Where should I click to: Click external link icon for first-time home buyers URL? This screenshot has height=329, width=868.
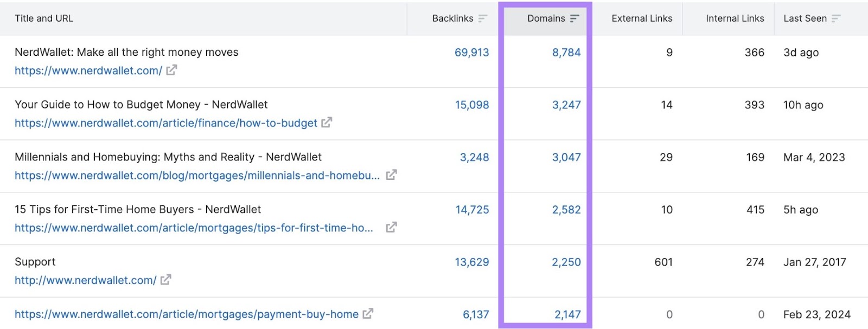click(x=391, y=228)
